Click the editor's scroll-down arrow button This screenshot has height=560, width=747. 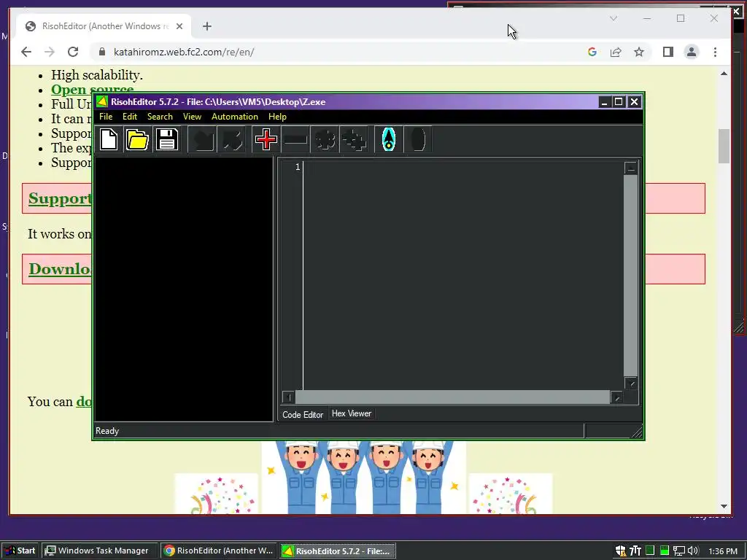coord(631,384)
